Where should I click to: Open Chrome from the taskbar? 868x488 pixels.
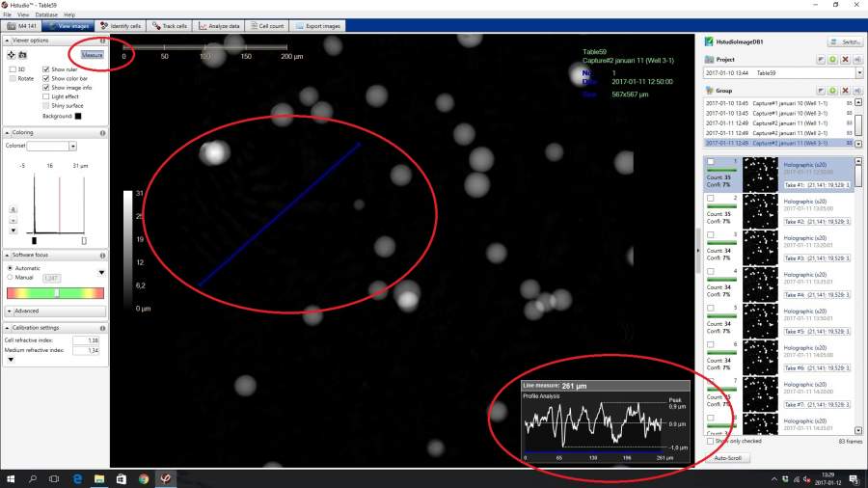coord(144,478)
